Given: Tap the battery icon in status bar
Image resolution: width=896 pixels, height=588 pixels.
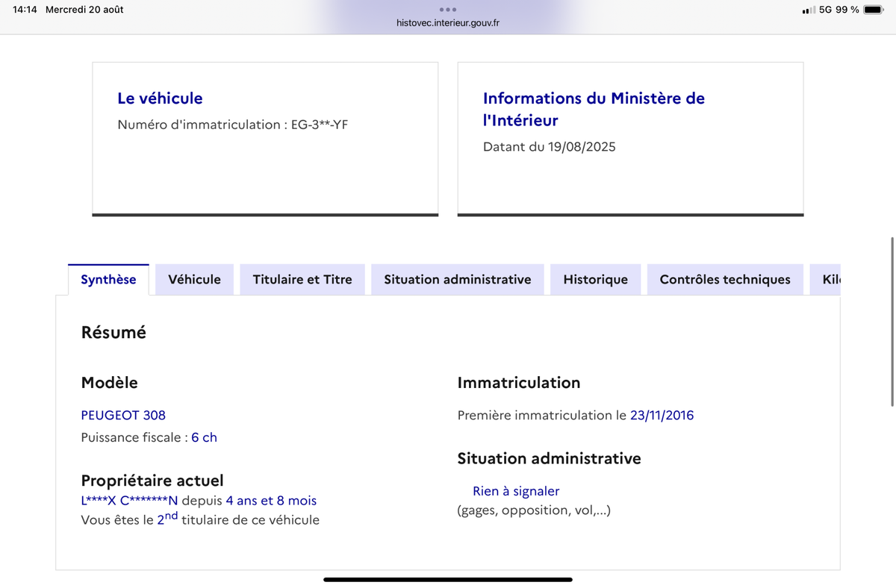Looking at the screenshot, I should [874, 10].
